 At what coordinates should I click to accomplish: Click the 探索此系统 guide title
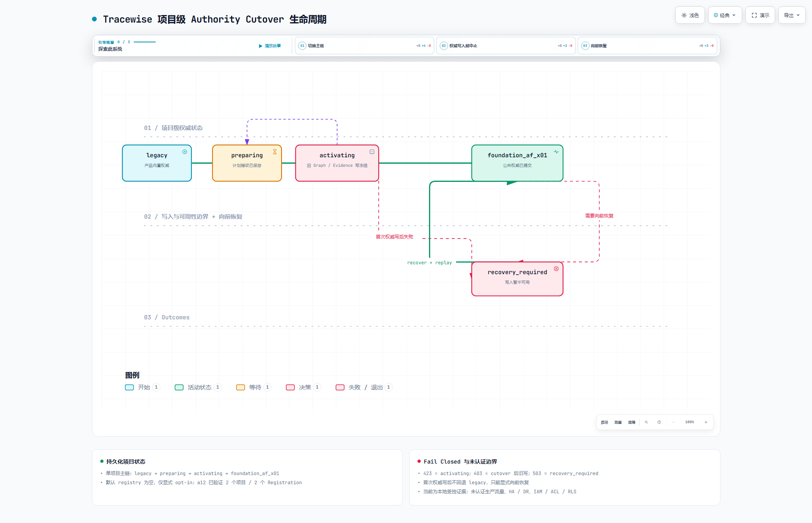pos(110,49)
